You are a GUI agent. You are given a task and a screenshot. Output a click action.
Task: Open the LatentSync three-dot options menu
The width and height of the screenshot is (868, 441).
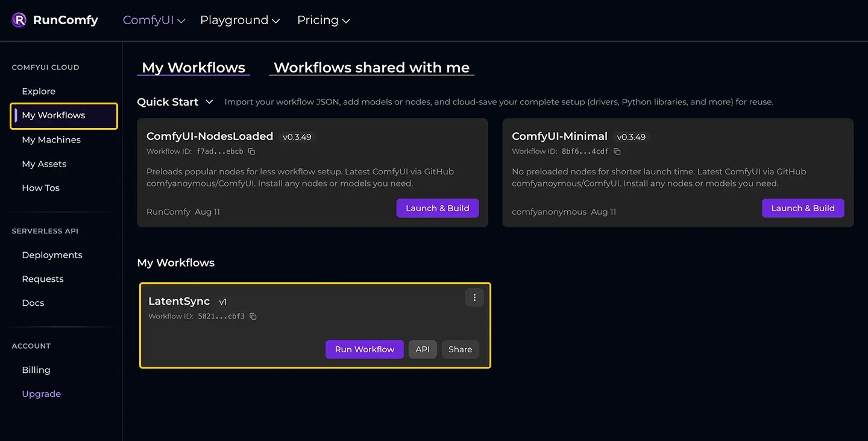pyautogui.click(x=474, y=297)
